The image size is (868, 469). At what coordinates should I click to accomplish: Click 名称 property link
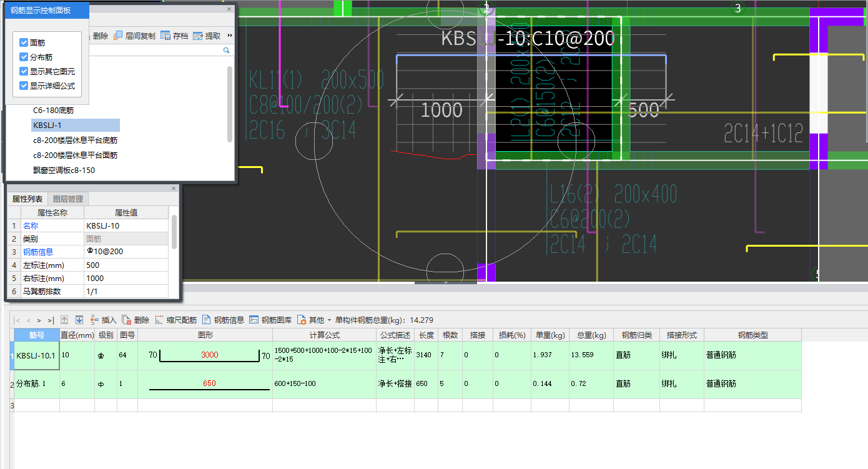31,225
